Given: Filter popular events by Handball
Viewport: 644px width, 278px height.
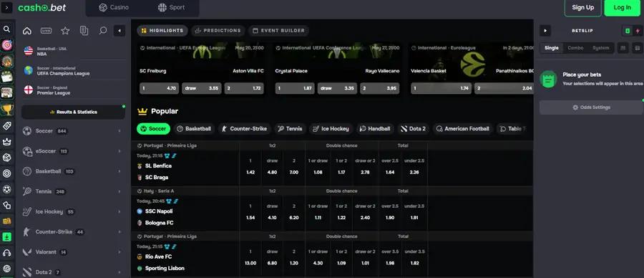Looking at the screenshot, I should [375, 129].
